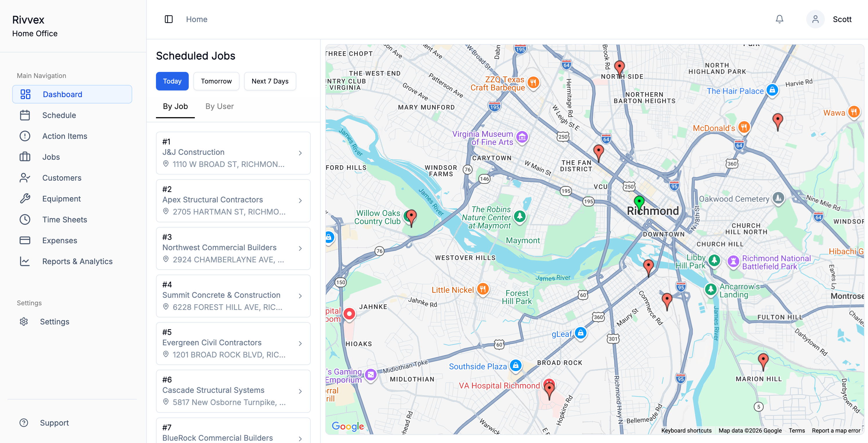868x443 pixels.
Task: Switch to the Tomorrow filter
Action: point(216,81)
